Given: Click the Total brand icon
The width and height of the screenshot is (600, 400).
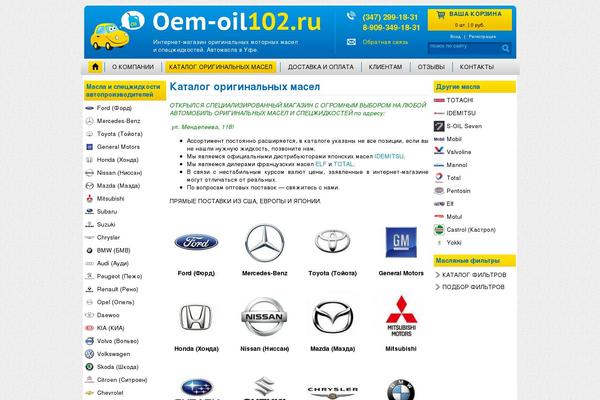Looking at the screenshot, I should [439, 178].
